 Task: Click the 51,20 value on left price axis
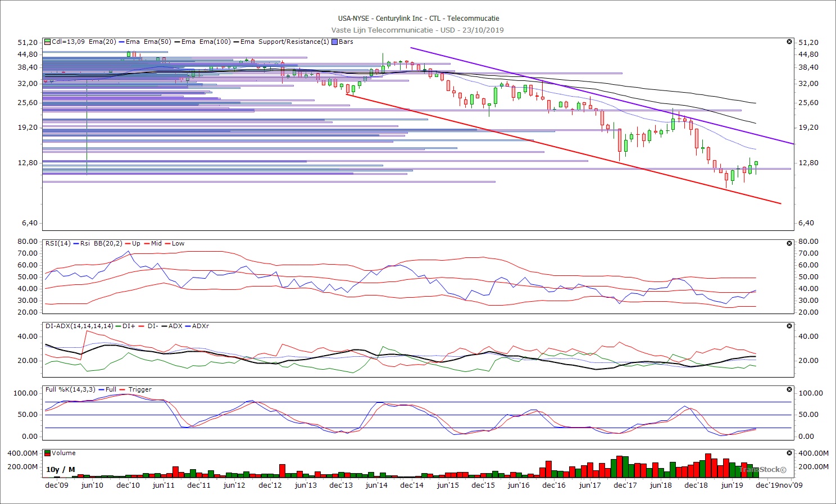(x=28, y=43)
